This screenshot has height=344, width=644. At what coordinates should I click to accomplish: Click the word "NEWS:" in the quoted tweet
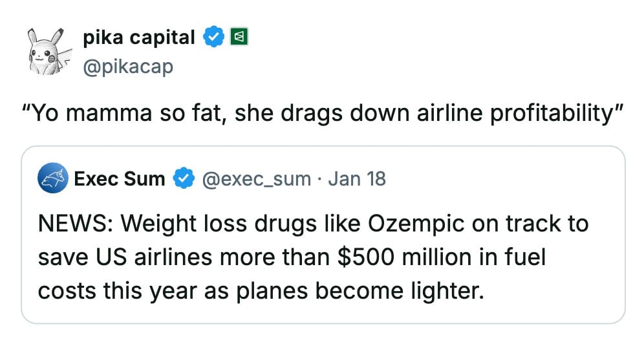pyautogui.click(x=74, y=224)
